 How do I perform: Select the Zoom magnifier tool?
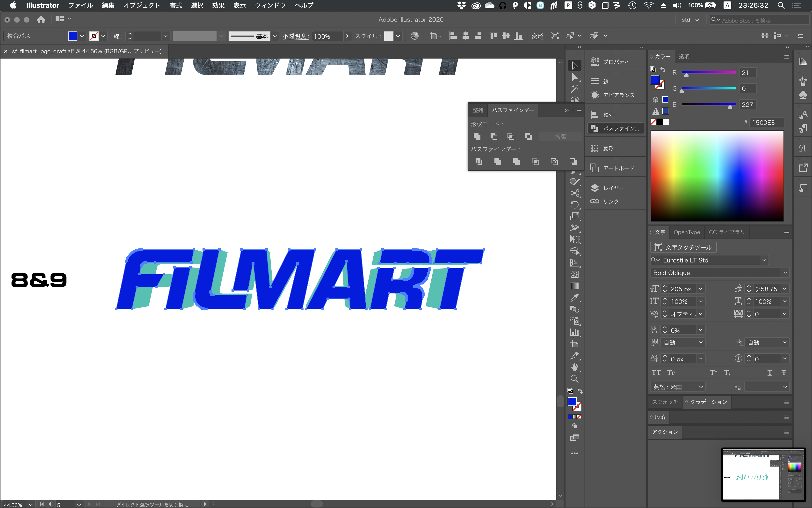[575, 379]
